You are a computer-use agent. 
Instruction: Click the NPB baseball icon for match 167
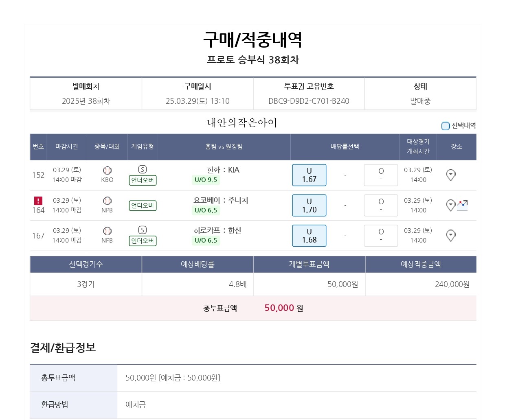107,231
